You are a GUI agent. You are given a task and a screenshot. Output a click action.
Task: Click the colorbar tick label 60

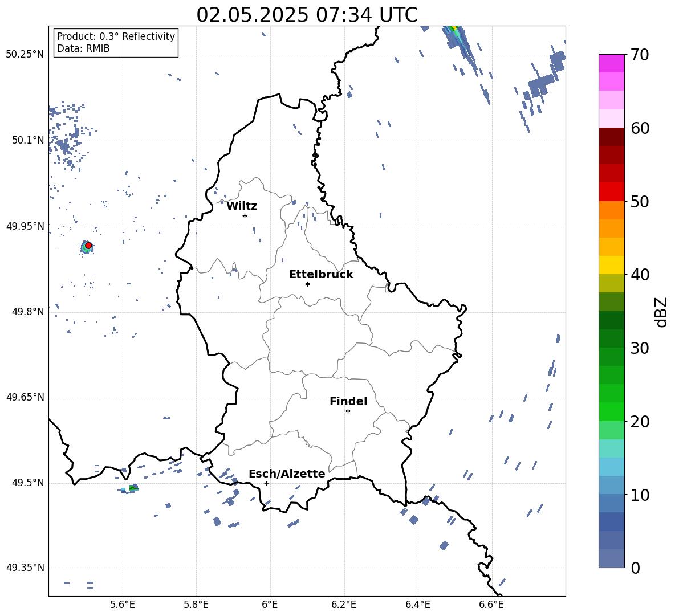(640, 128)
